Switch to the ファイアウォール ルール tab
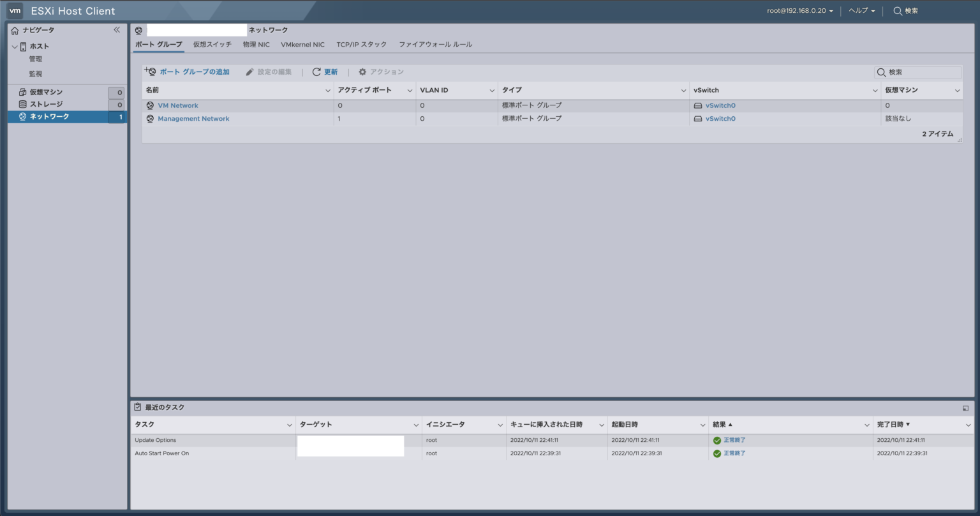The image size is (980, 516). click(x=434, y=44)
